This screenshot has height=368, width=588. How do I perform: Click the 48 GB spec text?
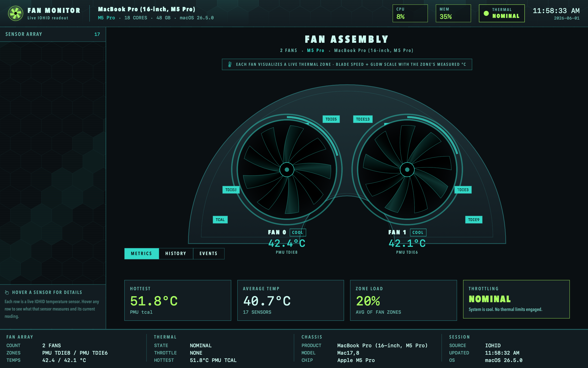pos(163,18)
